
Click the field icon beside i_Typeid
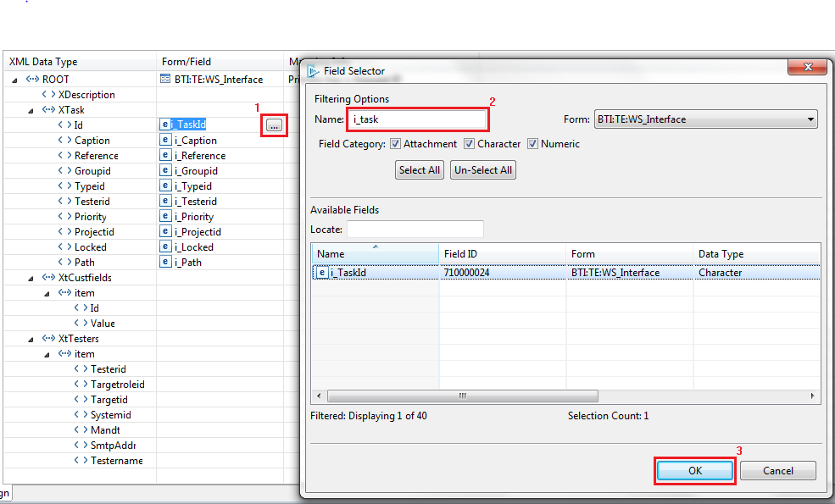[x=165, y=186]
